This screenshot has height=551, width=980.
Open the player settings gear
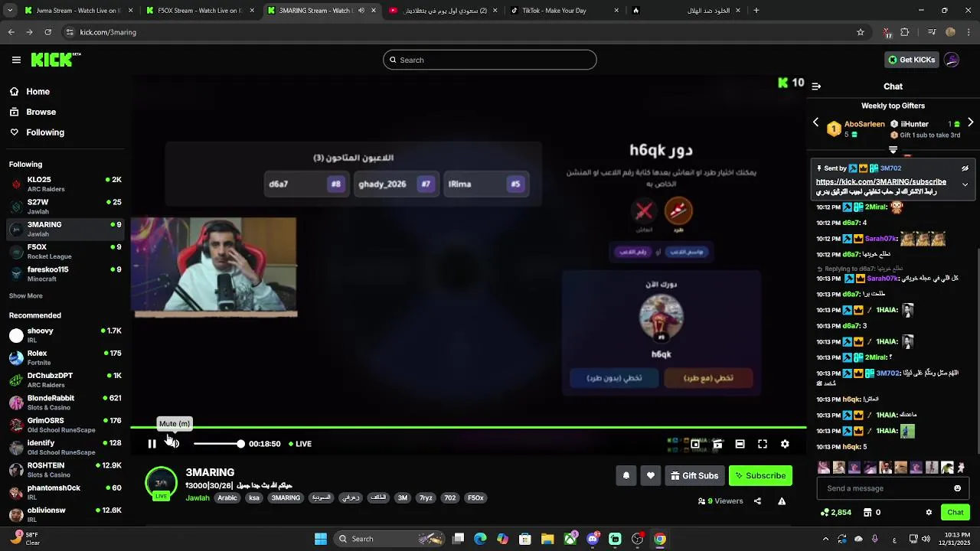pos(785,444)
